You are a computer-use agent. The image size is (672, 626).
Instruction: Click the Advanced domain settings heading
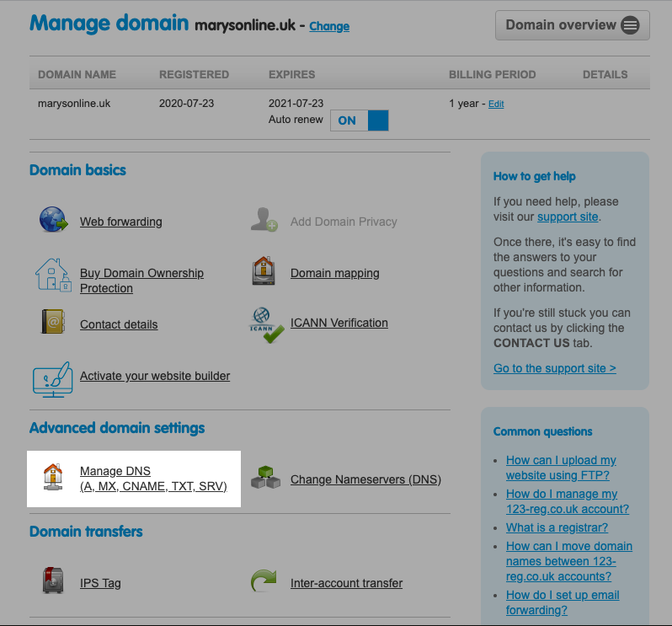click(117, 428)
